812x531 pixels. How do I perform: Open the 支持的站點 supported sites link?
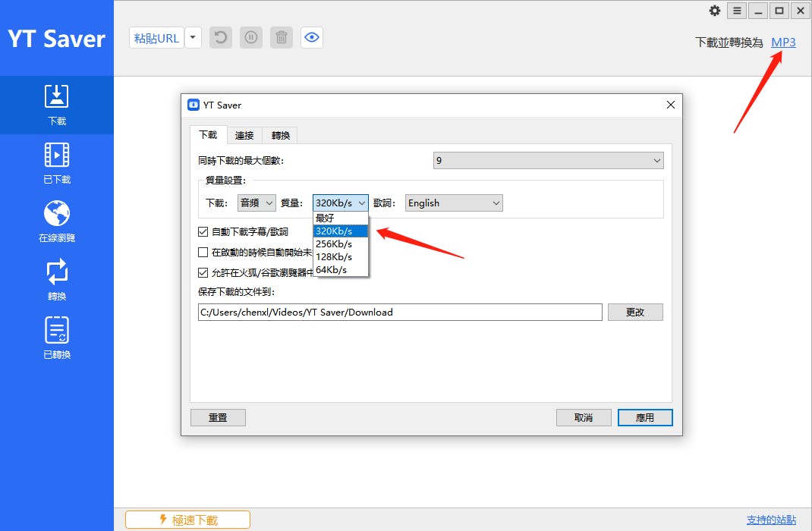771,520
